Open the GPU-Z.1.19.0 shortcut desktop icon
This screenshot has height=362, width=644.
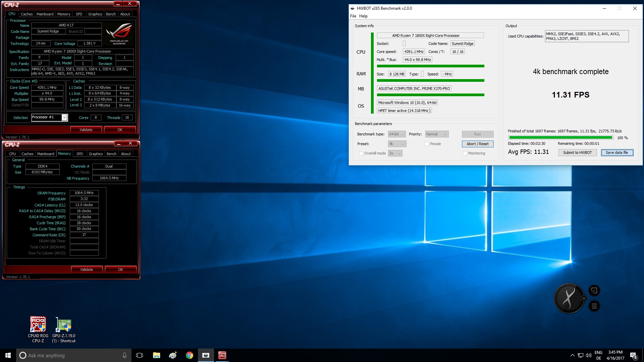(x=64, y=329)
